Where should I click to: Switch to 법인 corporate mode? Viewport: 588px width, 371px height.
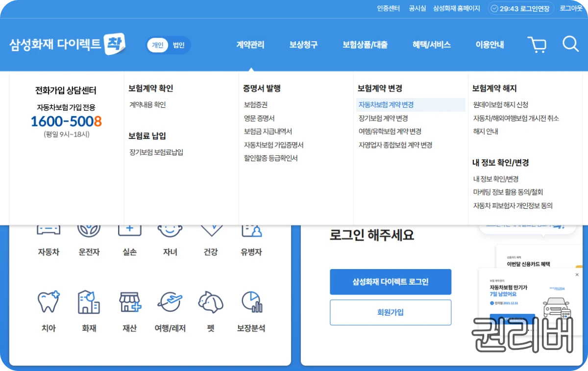click(x=179, y=44)
